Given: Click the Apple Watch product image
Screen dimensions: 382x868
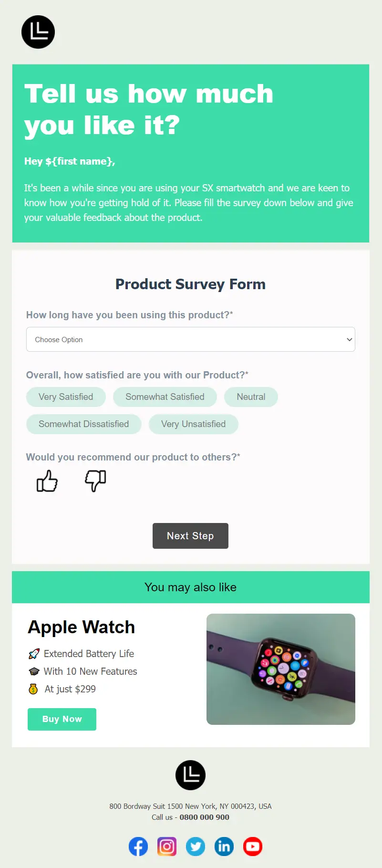Looking at the screenshot, I should (281, 669).
